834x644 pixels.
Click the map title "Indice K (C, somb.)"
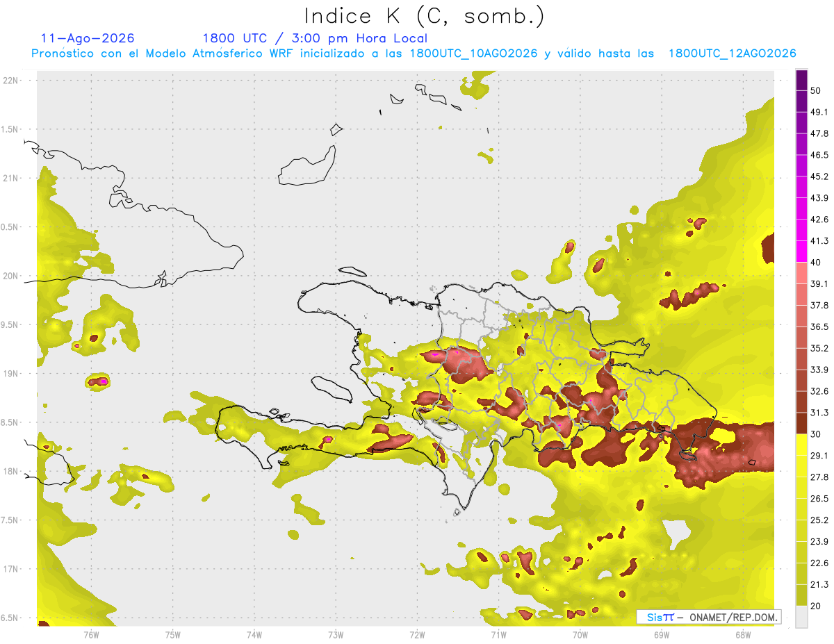click(424, 16)
